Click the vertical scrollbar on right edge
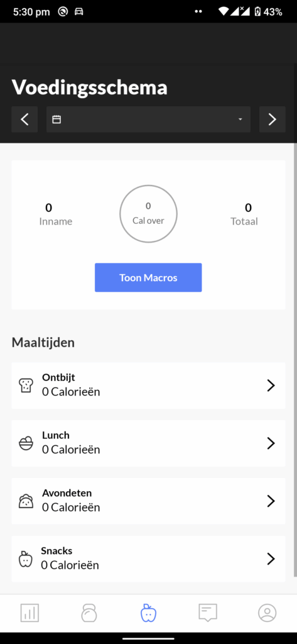This screenshot has width=297, height=644. [295, 359]
